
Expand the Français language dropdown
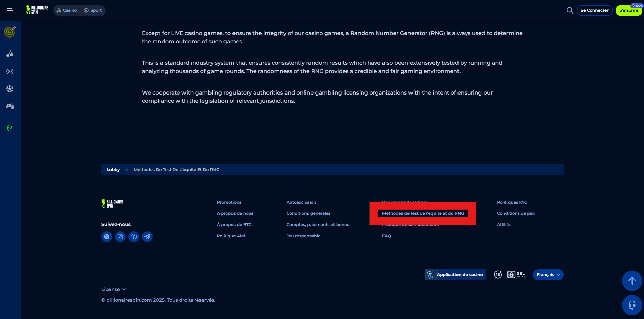[548, 275]
